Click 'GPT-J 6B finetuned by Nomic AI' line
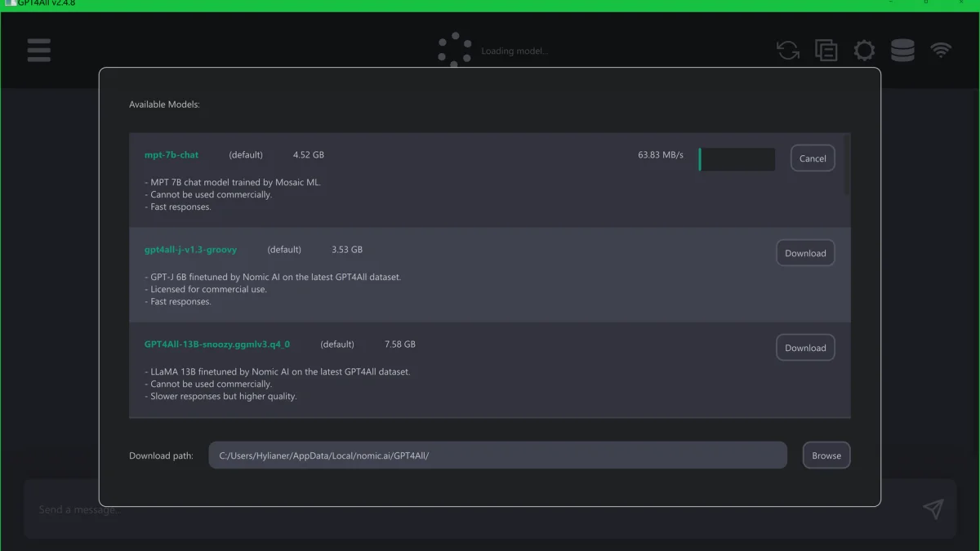The image size is (980, 551). (273, 278)
